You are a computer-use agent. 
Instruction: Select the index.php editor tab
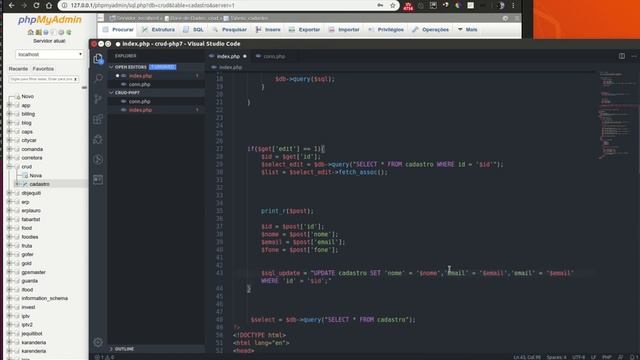tap(228, 56)
